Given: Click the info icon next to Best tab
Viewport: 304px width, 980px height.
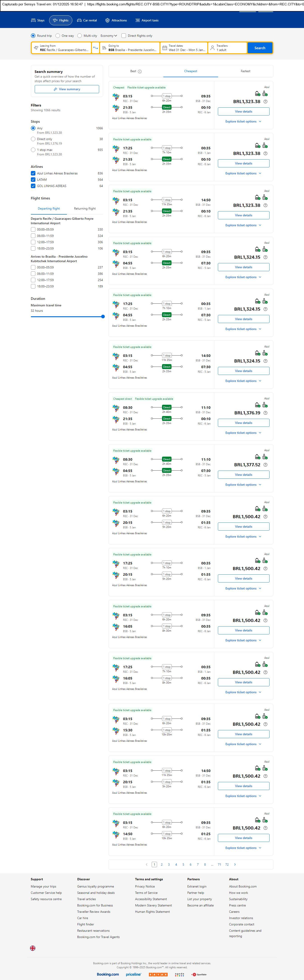Looking at the screenshot, I should coord(140,72).
